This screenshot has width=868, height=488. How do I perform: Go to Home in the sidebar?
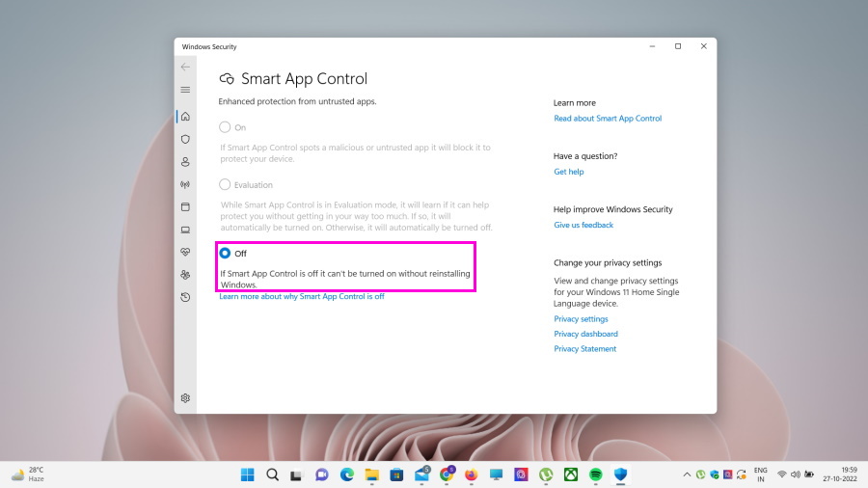tap(185, 117)
